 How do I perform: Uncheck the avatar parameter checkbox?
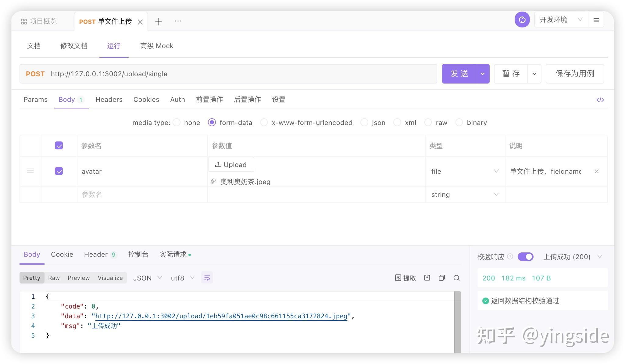click(x=59, y=171)
